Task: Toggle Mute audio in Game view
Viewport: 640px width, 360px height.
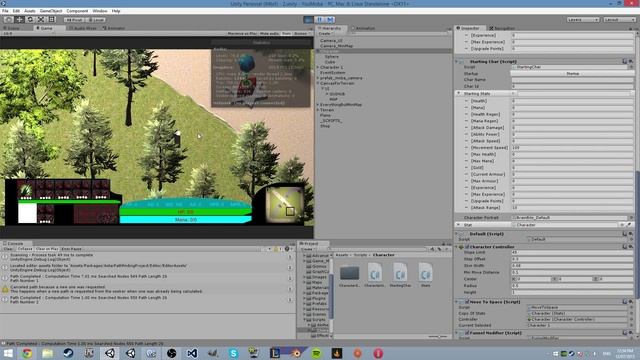Action: 269,33
